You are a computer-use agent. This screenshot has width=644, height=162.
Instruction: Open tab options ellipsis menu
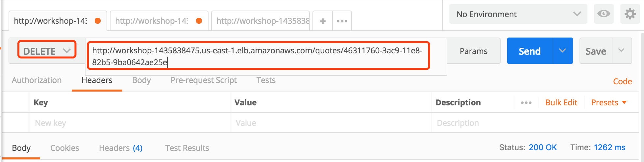click(342, 21)
